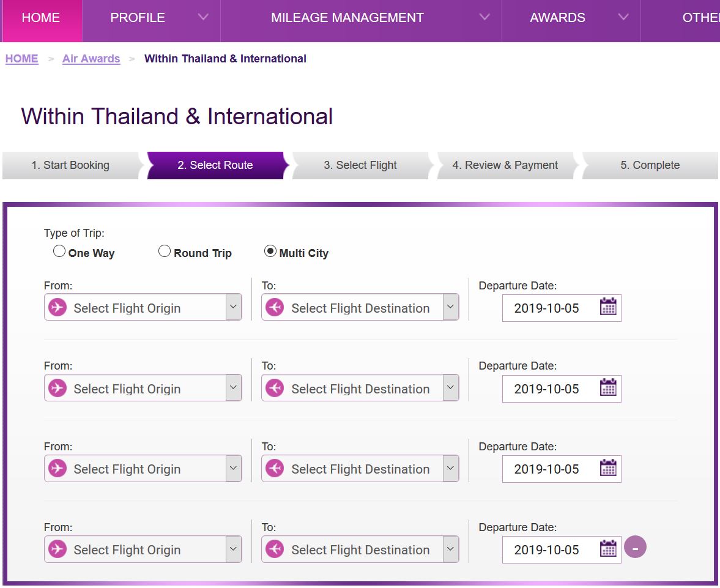This screenshot has height=588, width=720.
Task: Go to the Air Awards breadcrumb link
Action: coord(91,59)
